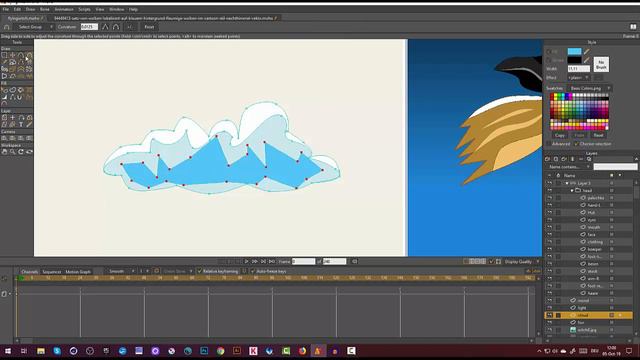Select the Rotate Workspace tool

click(21, 152)
